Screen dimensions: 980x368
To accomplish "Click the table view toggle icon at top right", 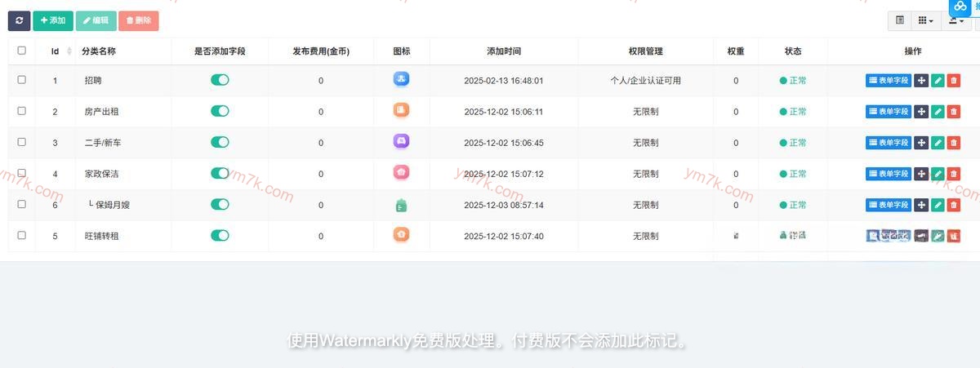I will point(900,20).
